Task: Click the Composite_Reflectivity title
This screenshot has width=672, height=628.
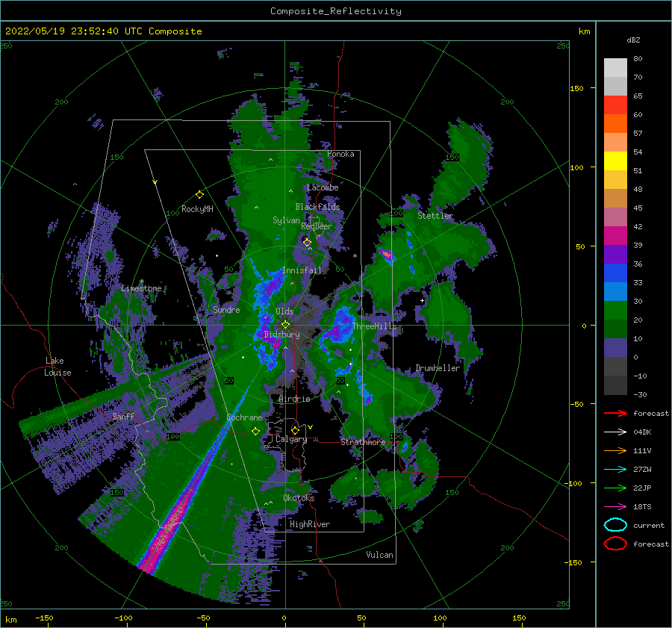Action: [x=336, y=11]
